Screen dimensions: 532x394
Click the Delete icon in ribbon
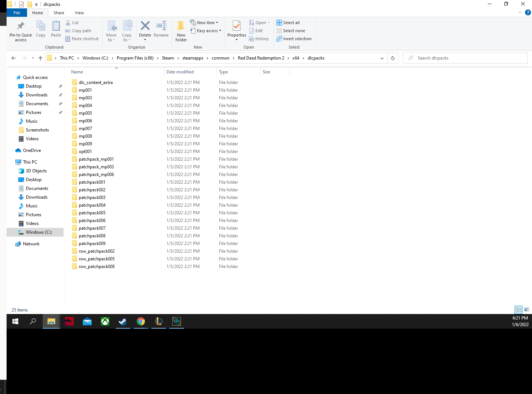[145, 26]
